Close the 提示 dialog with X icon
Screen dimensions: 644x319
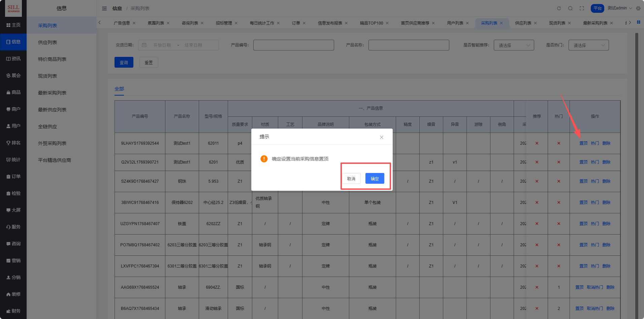(x=381, y=137)
